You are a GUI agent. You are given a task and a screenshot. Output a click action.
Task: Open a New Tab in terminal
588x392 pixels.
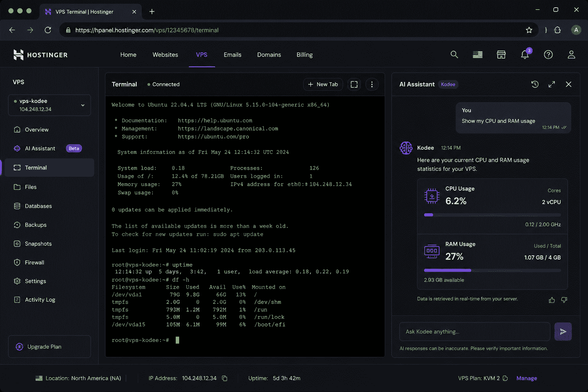(x=323, y=84)
